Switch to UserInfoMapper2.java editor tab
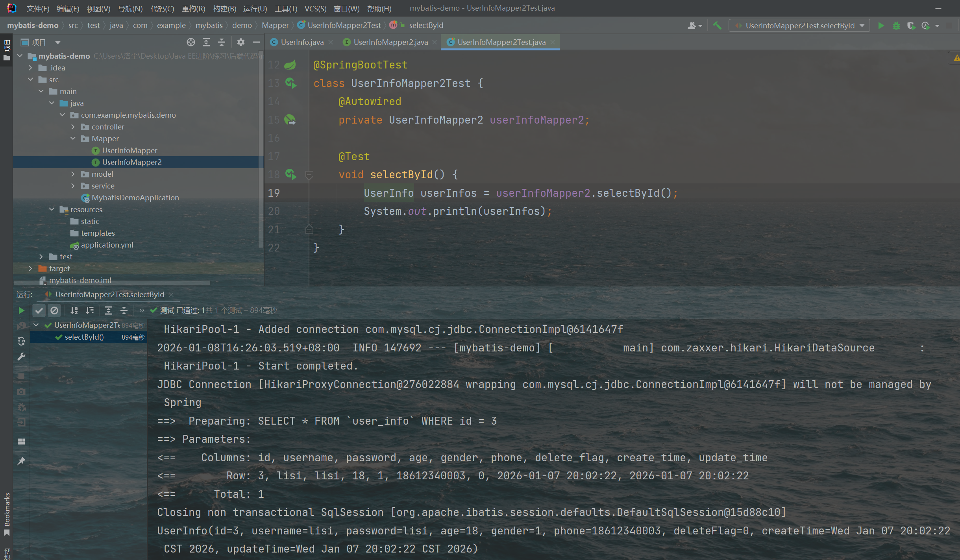Viewport: 960px width, 560px height. pyautogui.click(x=390, y=42)
